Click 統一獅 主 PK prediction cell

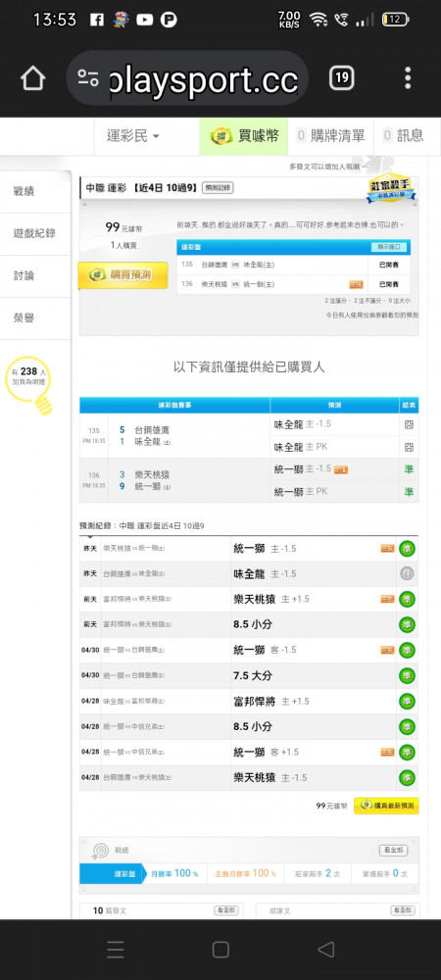point(335,492)
